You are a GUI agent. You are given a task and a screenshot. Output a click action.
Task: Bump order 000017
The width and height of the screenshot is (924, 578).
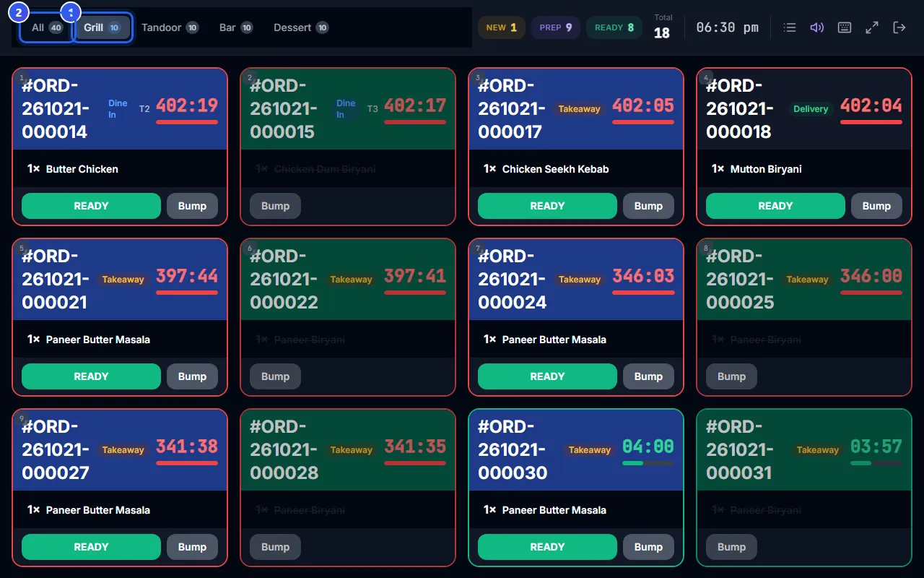tap(648, 206)
